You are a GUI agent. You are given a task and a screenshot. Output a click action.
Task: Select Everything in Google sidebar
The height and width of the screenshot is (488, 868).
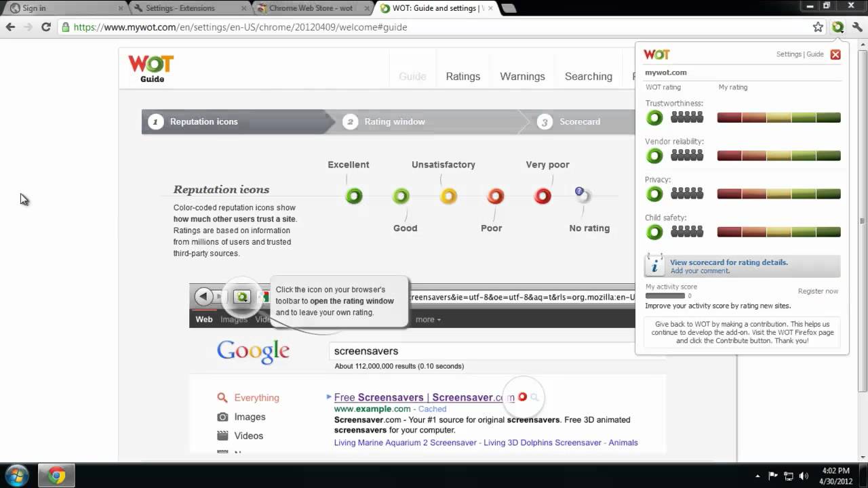coord(256,398)
